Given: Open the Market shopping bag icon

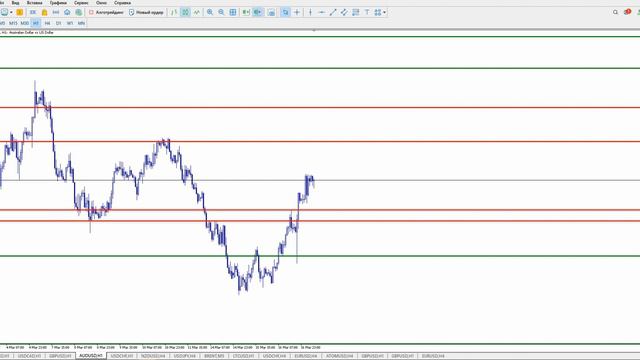Looking at the screenshot, I should 44,12.
